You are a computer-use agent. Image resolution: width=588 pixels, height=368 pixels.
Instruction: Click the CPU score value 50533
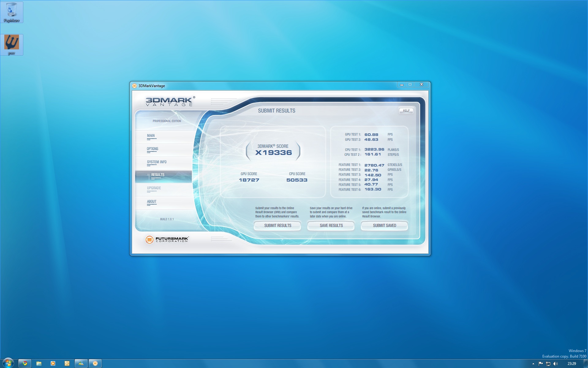(297, 180)
